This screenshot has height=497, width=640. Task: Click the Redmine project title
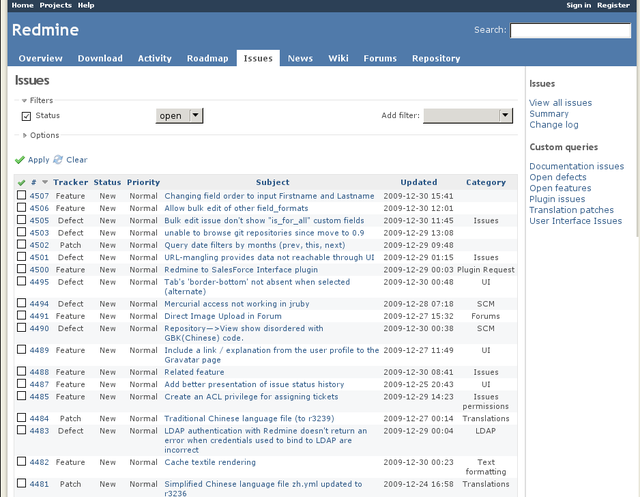[x=45, y=30]
